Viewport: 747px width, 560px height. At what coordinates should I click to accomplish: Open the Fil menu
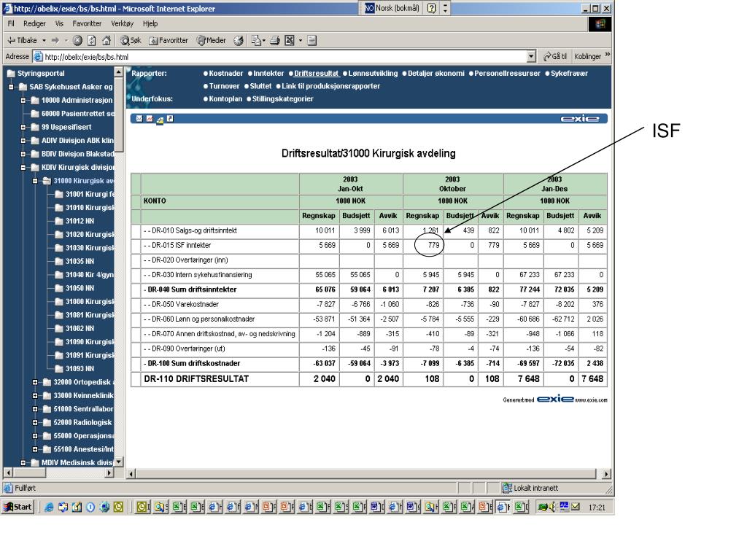coord(11,23)
